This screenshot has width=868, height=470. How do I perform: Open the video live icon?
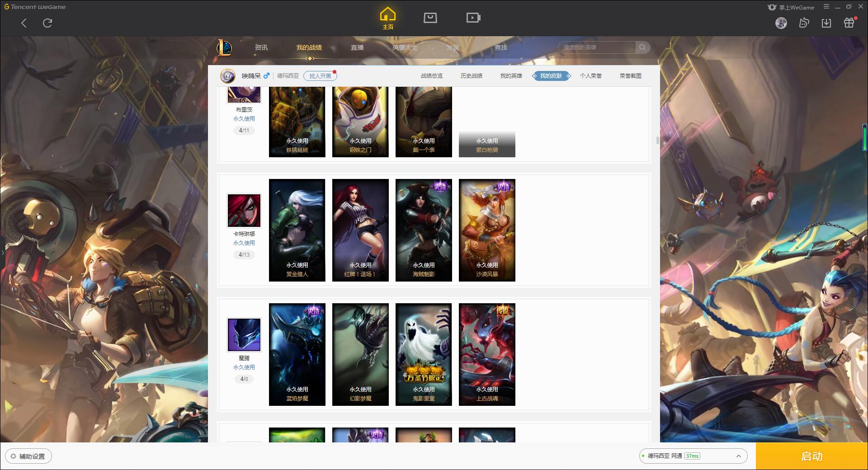(473, 18)
